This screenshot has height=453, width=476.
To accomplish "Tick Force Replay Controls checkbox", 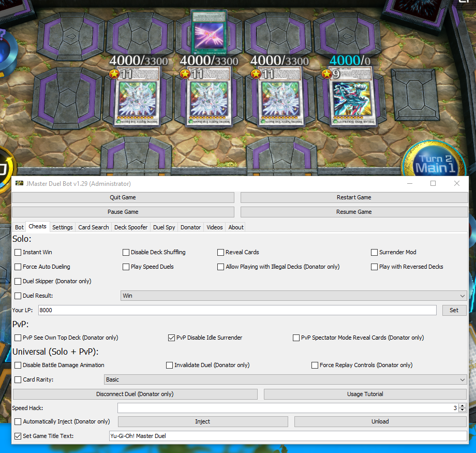I will tap(315, 365).
